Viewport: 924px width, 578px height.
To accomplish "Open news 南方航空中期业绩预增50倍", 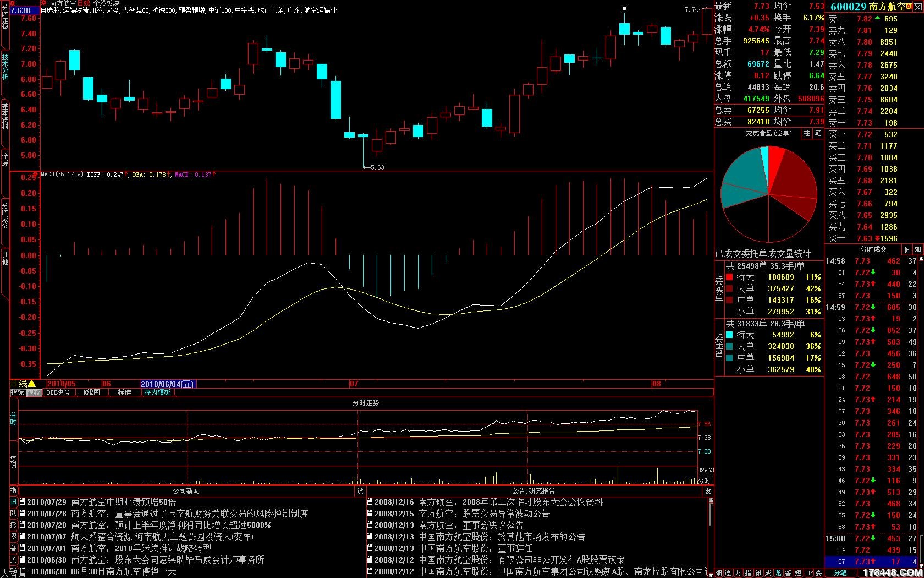I will (x=123, y=502).
